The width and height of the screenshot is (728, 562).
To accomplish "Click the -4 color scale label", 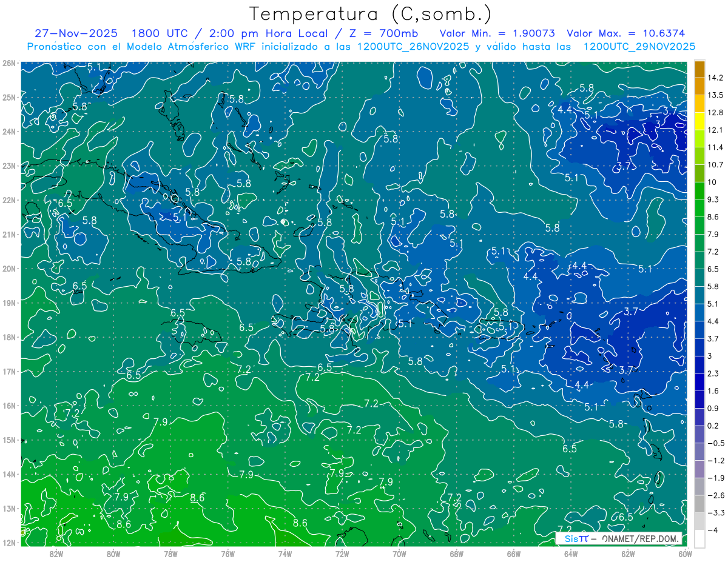I will (x=713, y=530).
